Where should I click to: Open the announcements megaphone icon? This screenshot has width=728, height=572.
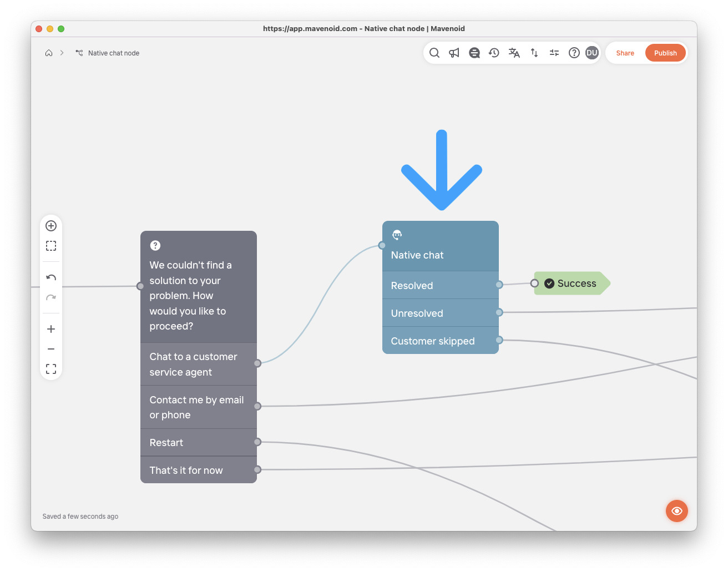(454, 53)
